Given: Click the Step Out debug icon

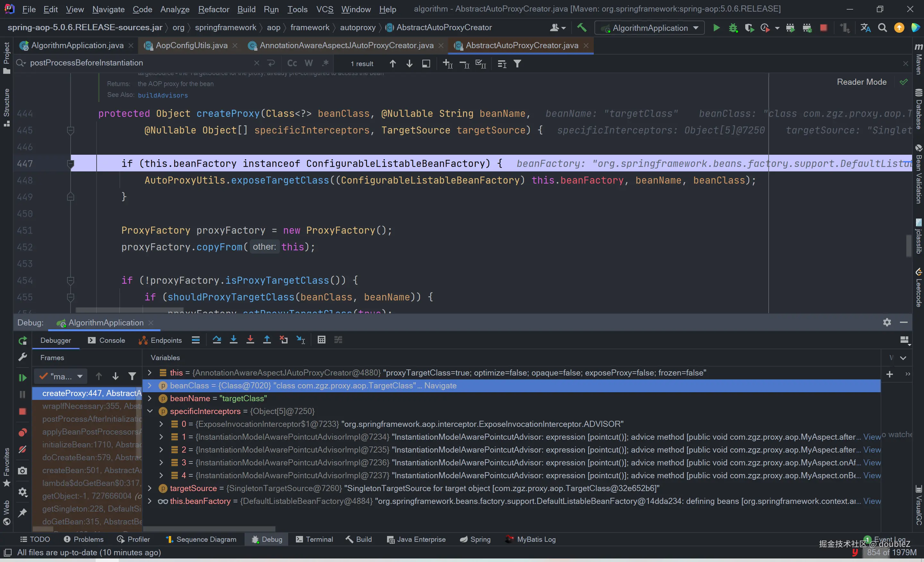Looking at the screenshot, I should 267,340.
